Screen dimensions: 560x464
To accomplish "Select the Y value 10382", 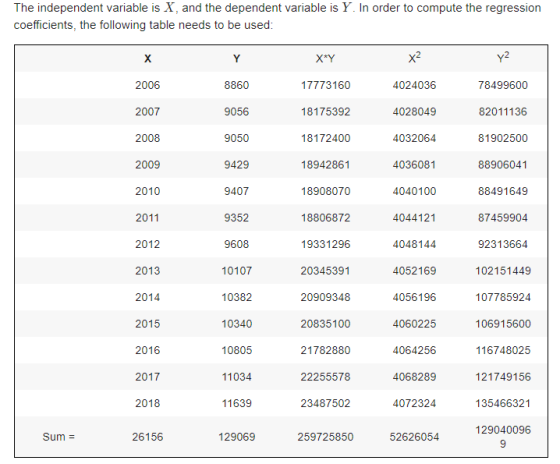I will (236, 298).
